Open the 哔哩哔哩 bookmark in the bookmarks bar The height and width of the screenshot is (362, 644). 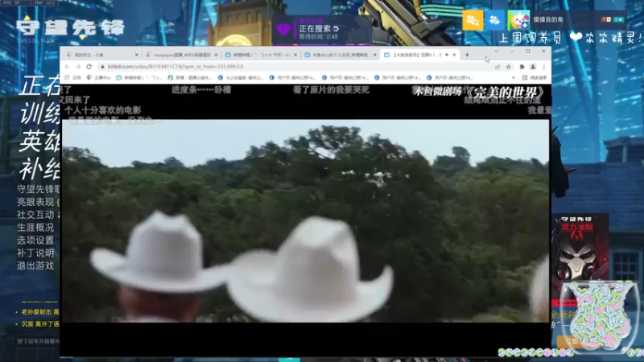(x=139, y=77)
